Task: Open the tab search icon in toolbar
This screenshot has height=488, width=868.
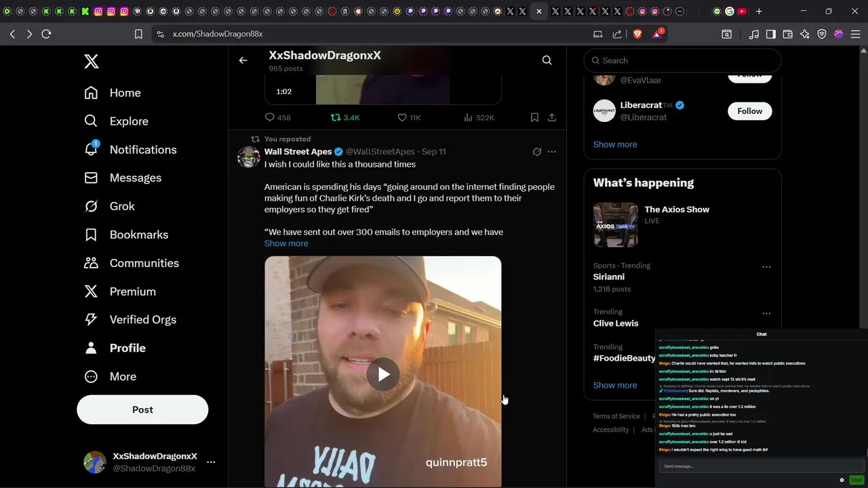Action: pyautogui.click(x=726, y=34)
